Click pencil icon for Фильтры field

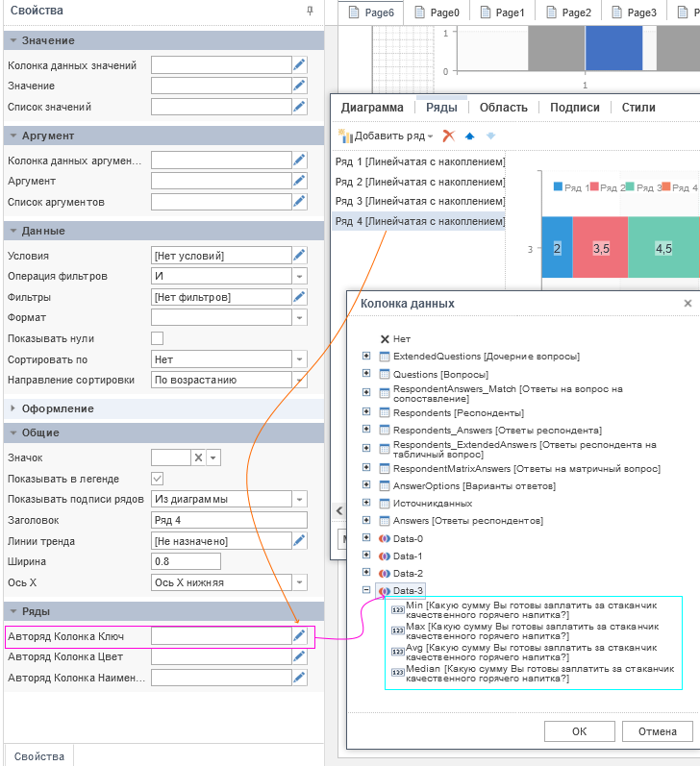pyautogui.click(x=299, y=297)
